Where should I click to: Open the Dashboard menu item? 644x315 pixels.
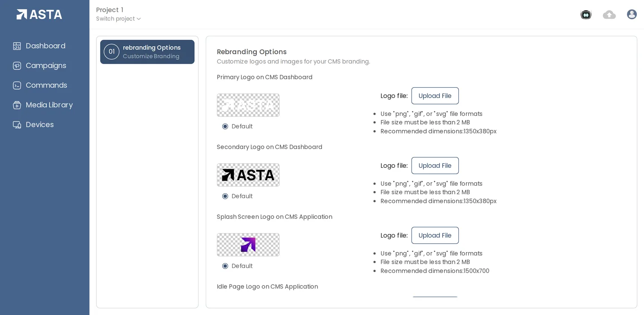click(x=45, y=46)
